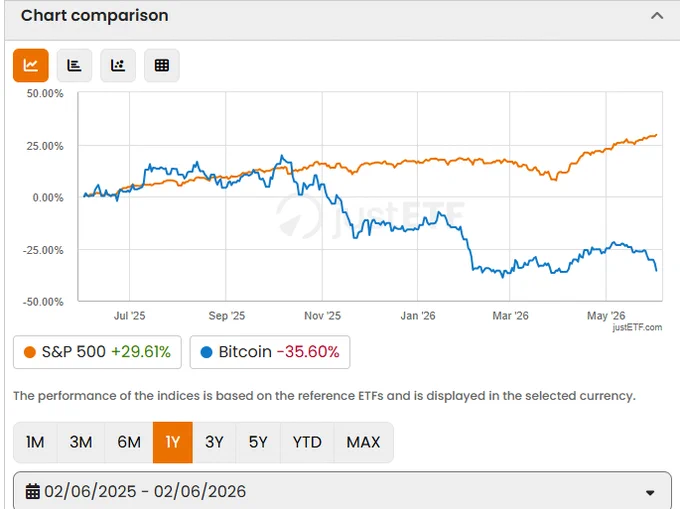Click the +29.61% S&P 500 value
Screen dimensions: 680x509
141,352
